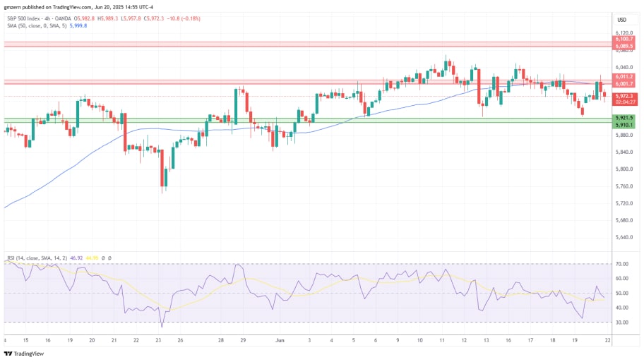Click the 6,100.7 red resistance price label

624,40
